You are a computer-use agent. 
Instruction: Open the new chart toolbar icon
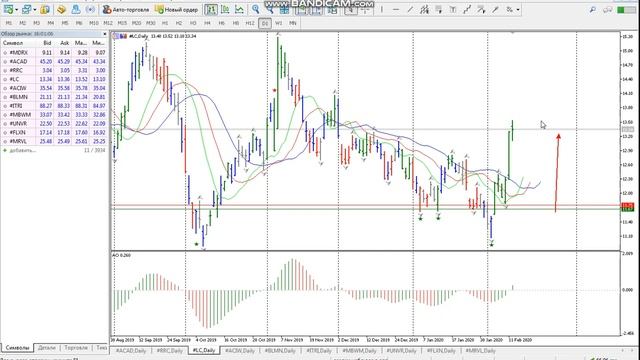coord(8,9)
